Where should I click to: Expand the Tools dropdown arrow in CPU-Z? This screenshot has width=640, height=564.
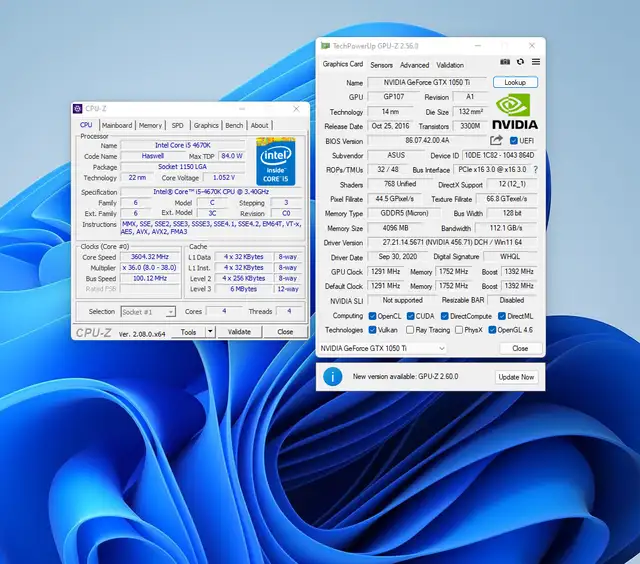pos(210,332)
